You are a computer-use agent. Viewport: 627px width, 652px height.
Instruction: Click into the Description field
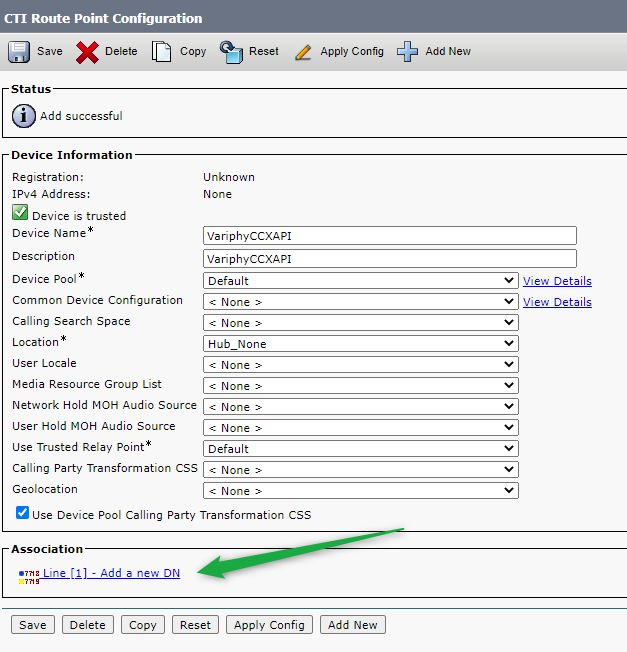[x=390, y=259]
